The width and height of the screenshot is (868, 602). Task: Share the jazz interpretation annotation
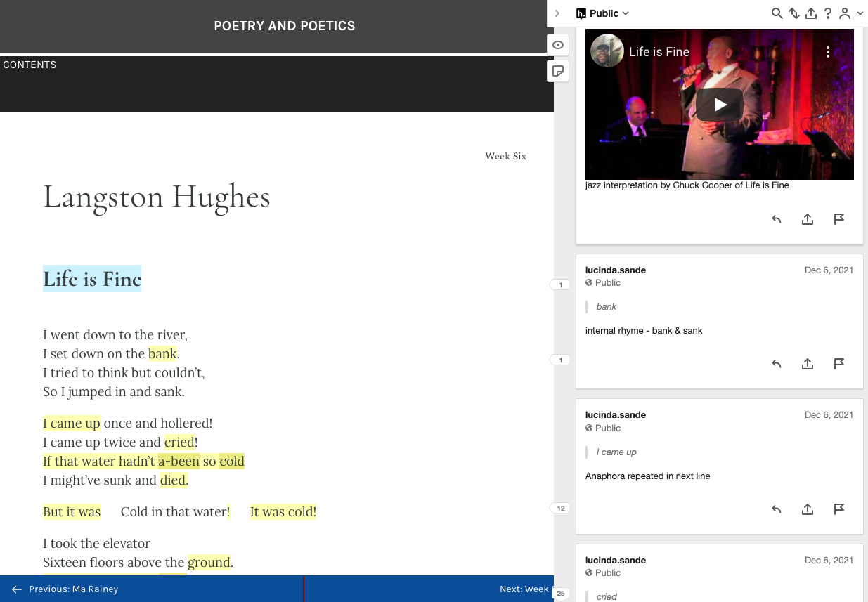coord(808,219)
